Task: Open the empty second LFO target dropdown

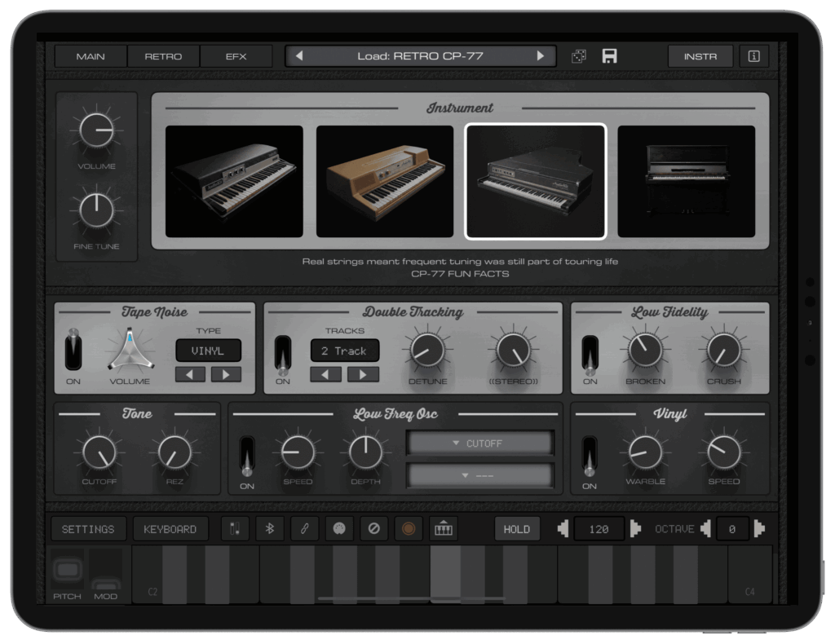Action: coord(480,475)
